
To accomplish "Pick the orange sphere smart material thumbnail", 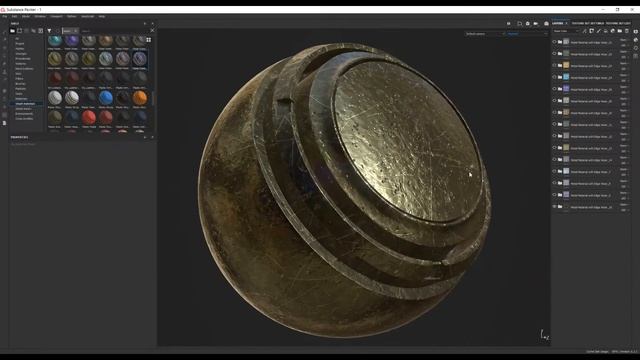I will click(x=140, y=98).
